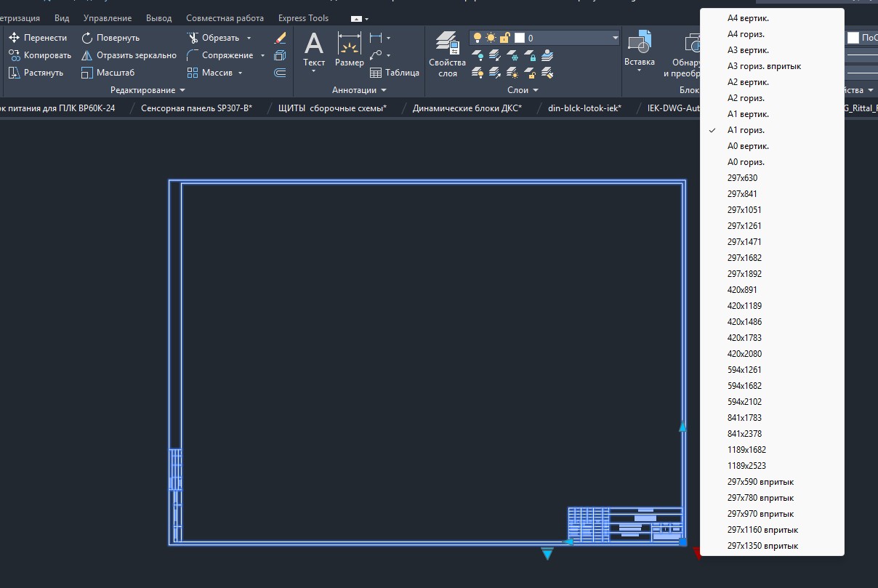Viewport: 878px width, 588px height.
Task: Insert a table with Таблица
Action: coord(395,73)
